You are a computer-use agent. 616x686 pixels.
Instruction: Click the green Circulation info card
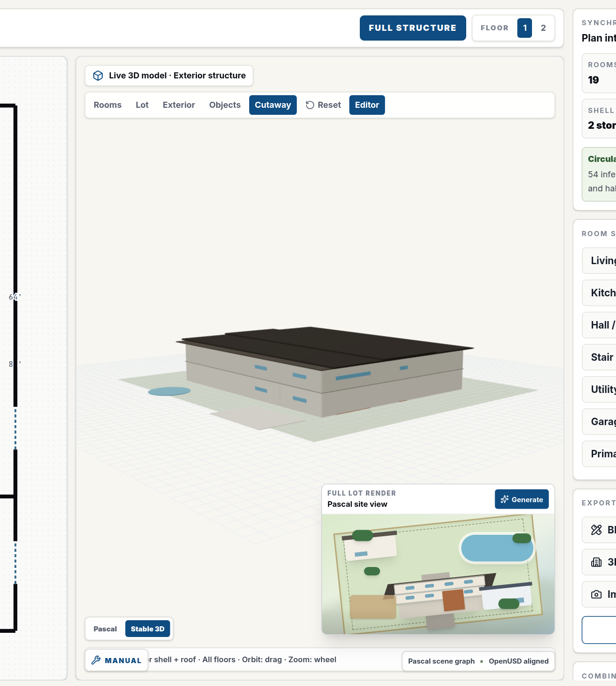(599, 174)
